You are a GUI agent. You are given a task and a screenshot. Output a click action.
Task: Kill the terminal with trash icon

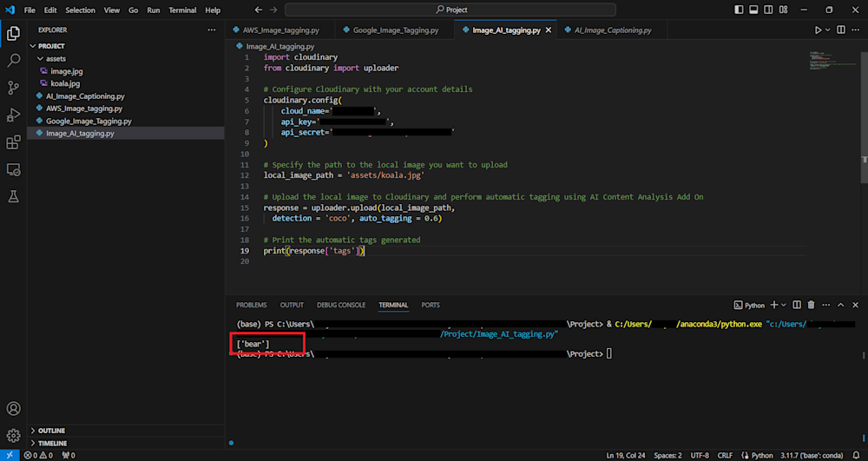[x=811, y=305]
